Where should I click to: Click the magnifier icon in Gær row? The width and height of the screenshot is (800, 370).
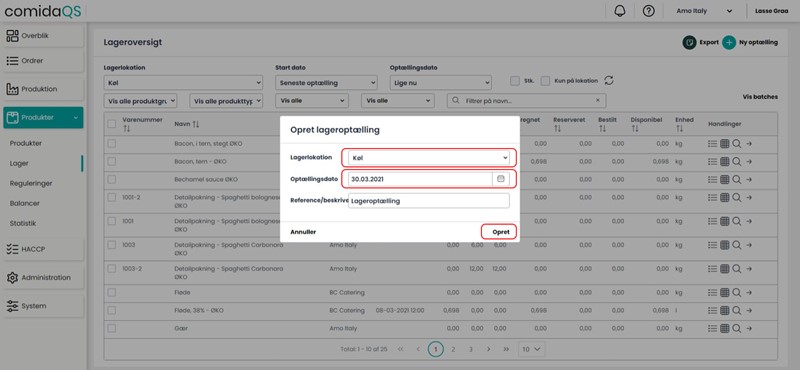point(736,328)
